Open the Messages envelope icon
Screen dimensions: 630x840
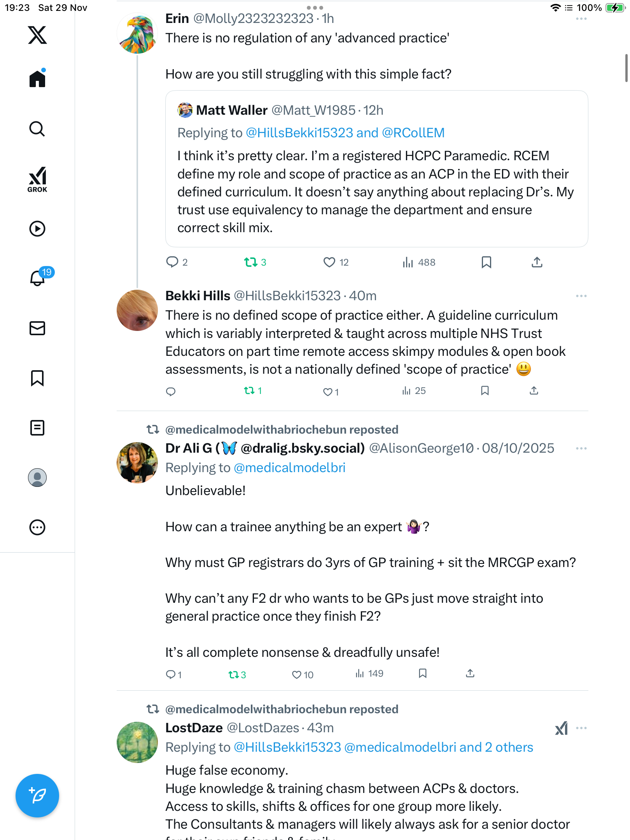[37, 328]
